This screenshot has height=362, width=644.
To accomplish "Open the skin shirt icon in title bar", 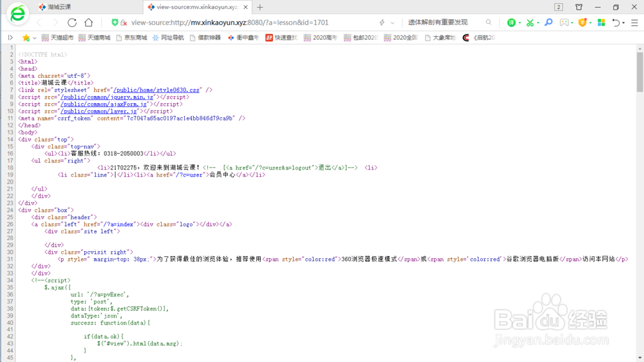I will point(579,7).
